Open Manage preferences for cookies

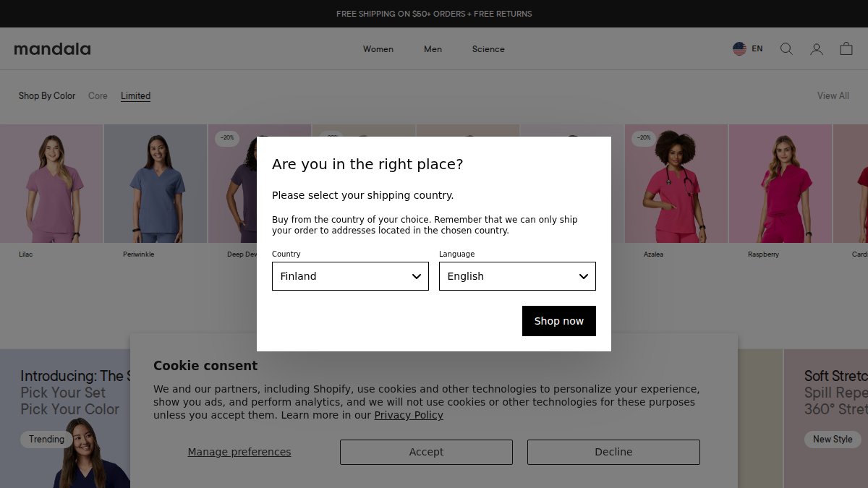239,452
